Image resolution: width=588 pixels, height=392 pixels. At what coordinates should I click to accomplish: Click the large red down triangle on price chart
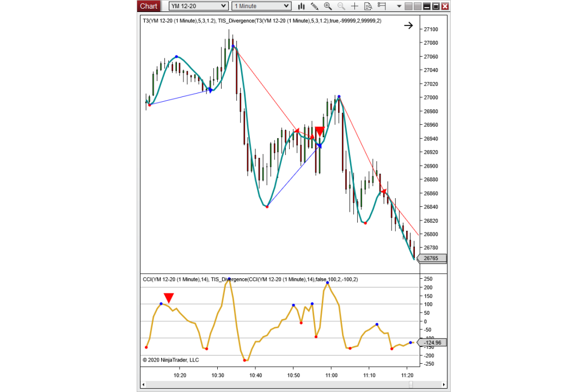point(320,131)
